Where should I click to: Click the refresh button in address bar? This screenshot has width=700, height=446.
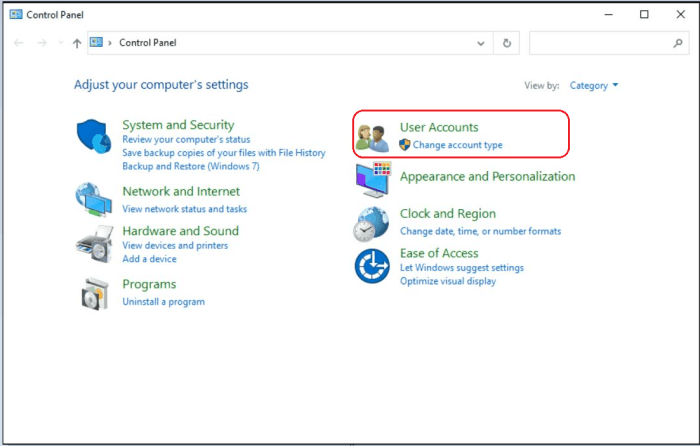click(507, 43)
